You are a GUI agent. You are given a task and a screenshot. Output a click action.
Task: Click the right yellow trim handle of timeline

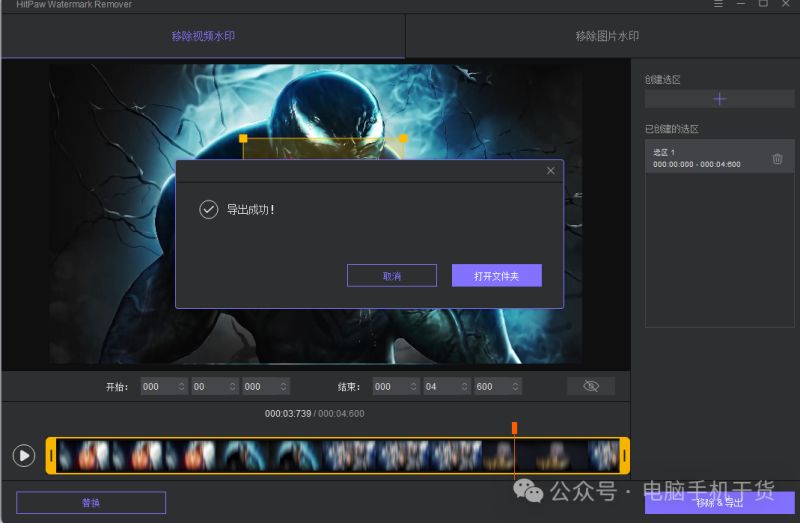(624, 456)
